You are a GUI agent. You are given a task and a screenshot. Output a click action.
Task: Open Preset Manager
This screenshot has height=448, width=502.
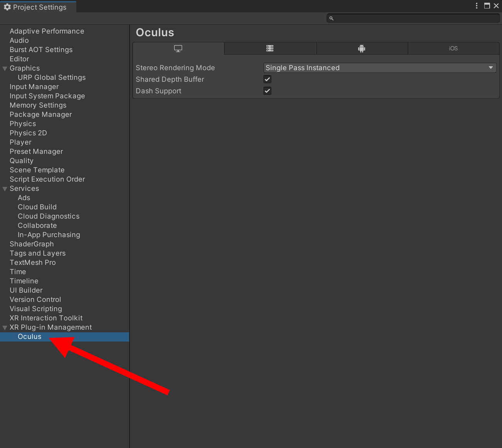click(x=36, y=152)
